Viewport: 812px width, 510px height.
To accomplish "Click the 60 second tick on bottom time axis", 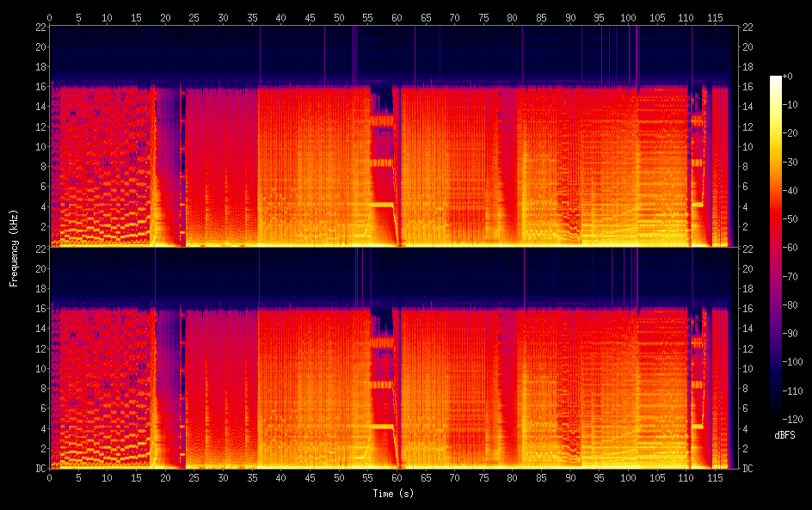I will point(397,476).
